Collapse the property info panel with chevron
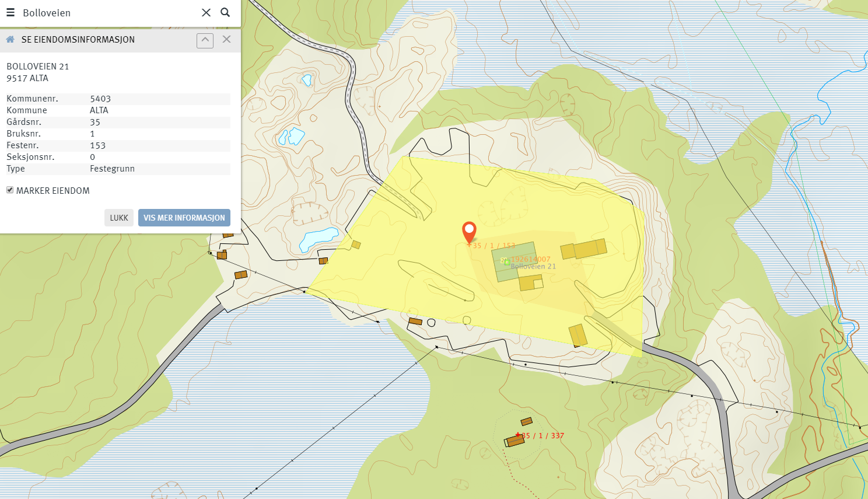 205,40
